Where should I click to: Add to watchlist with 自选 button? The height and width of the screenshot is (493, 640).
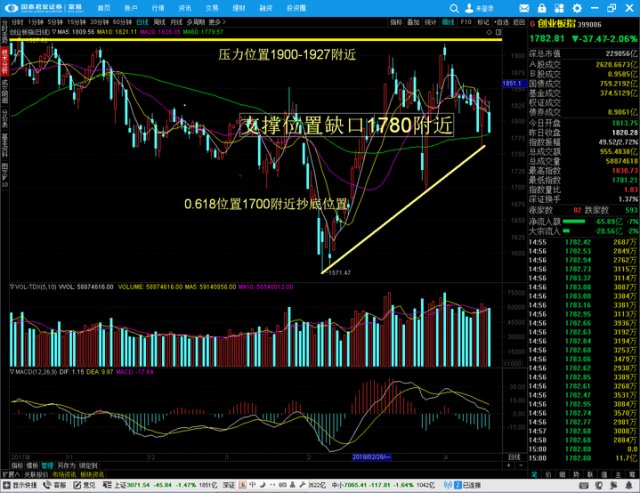(501, 22)
